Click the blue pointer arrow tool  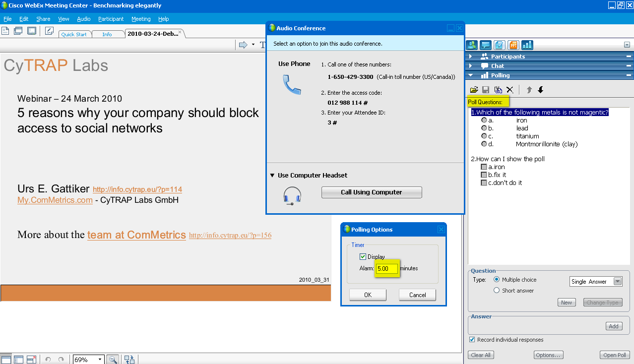pos(243,45)
